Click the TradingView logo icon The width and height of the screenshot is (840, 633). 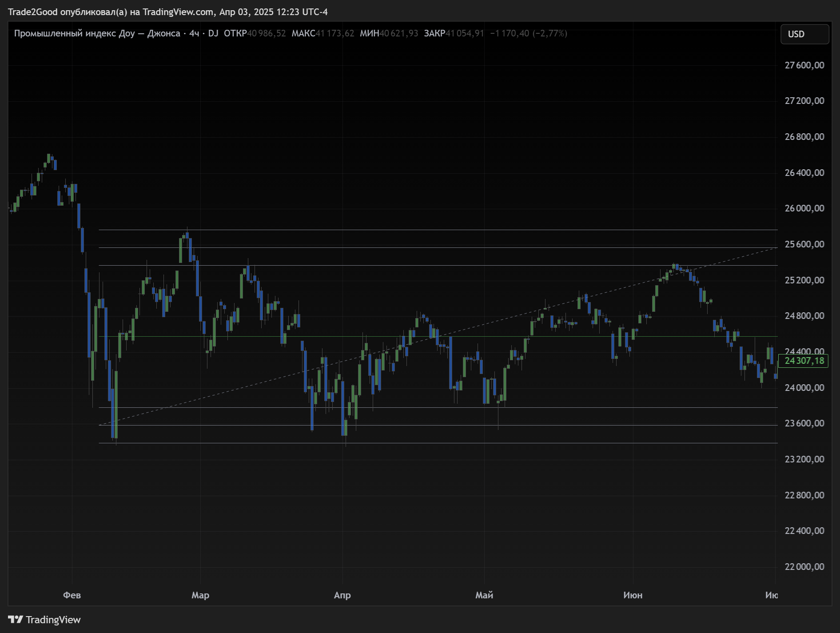click(16, 619)
